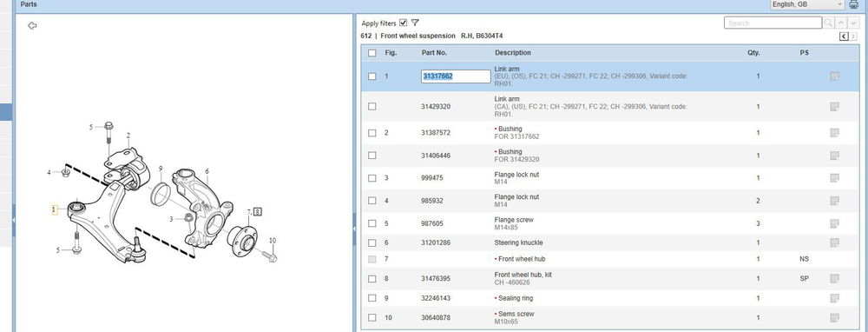Toggle the select-all header checkbox

coord(372,53)
